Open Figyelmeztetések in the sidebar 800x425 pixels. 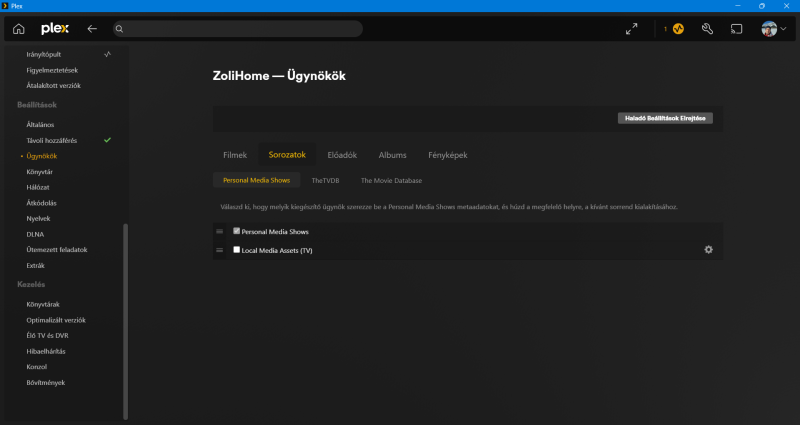point(52,70)
